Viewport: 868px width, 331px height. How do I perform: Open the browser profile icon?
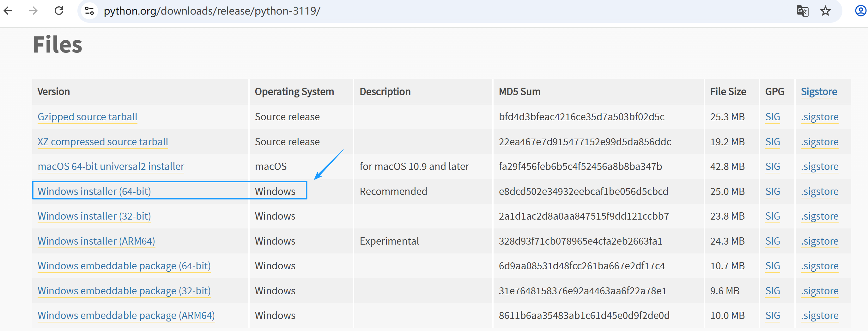pyautogui.click(x=861, y=11)
